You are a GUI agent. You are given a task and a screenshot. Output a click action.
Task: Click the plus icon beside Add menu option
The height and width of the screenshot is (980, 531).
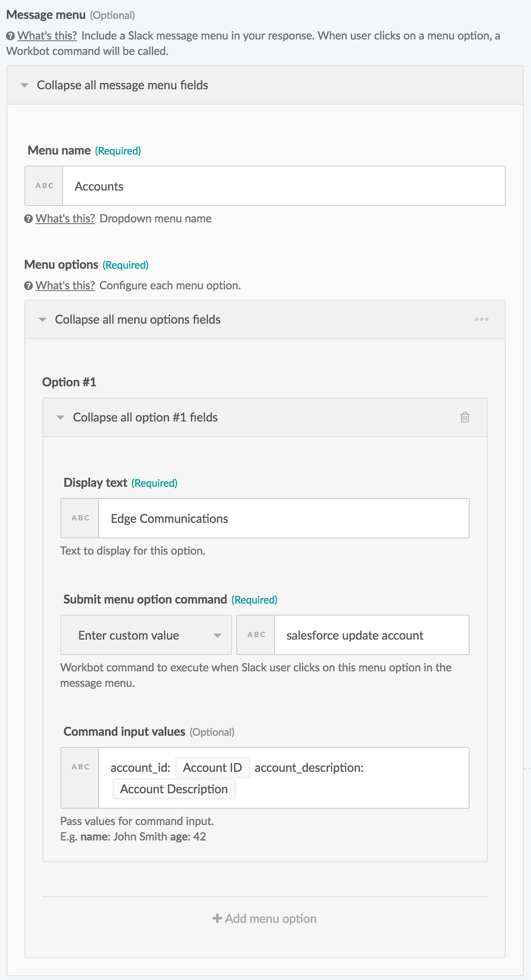coord(218,919)
